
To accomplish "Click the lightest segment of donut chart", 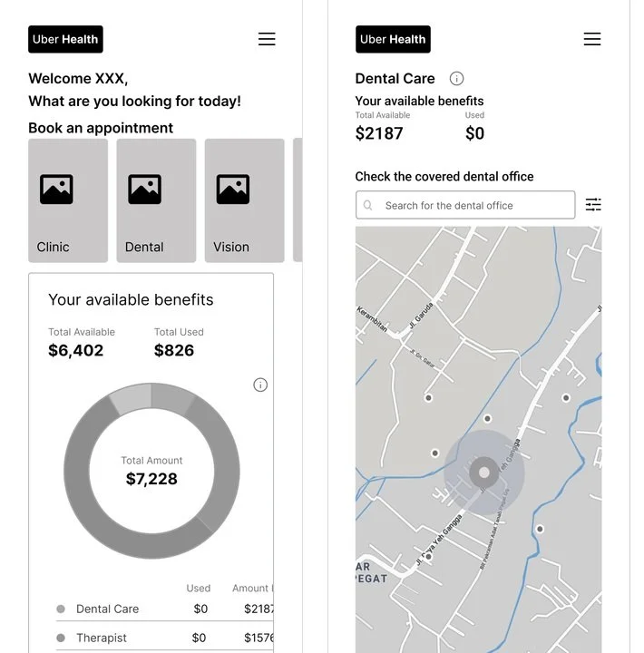I will 132,398.
